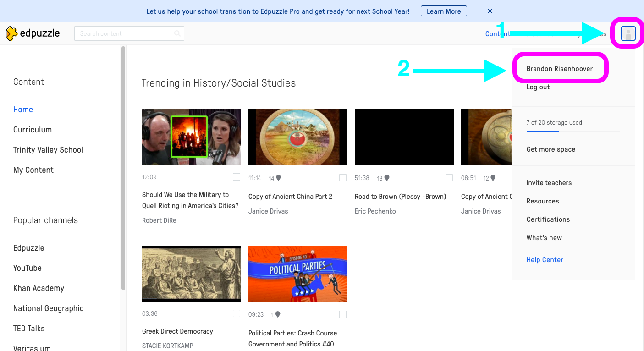Open the Political Parties Crash Course thumbnail
The height and width of the screenshot is (351, 644).
298,274
